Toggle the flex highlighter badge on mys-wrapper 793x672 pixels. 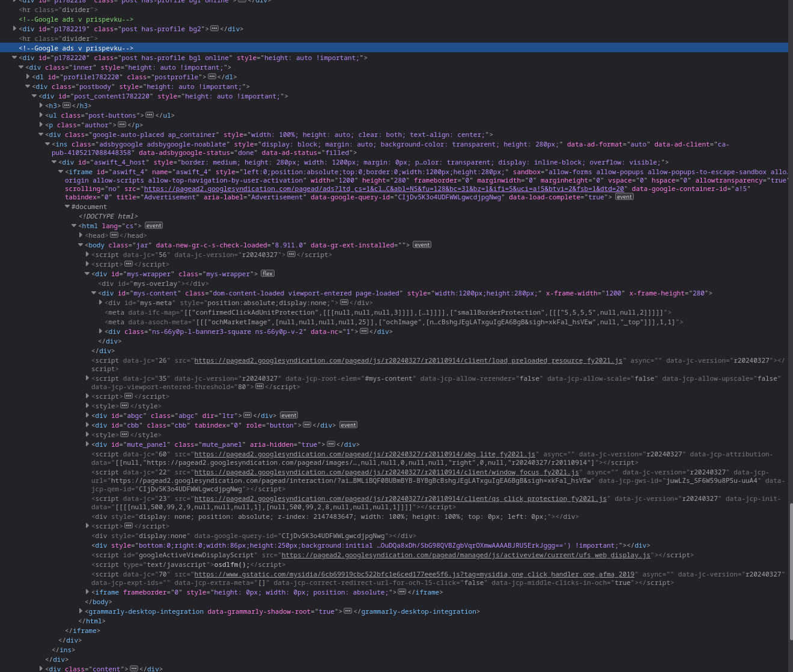[267, 274]
